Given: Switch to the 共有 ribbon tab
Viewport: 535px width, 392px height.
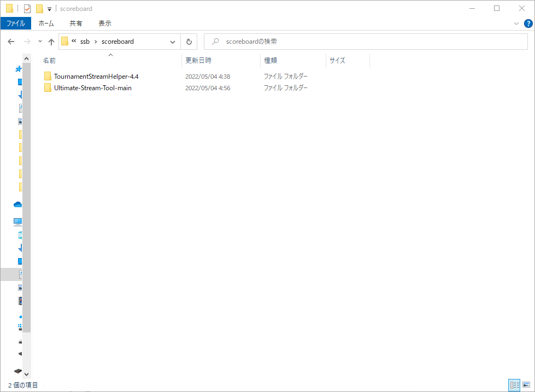Looking at the screenshot, I should (x=76, y=24).
